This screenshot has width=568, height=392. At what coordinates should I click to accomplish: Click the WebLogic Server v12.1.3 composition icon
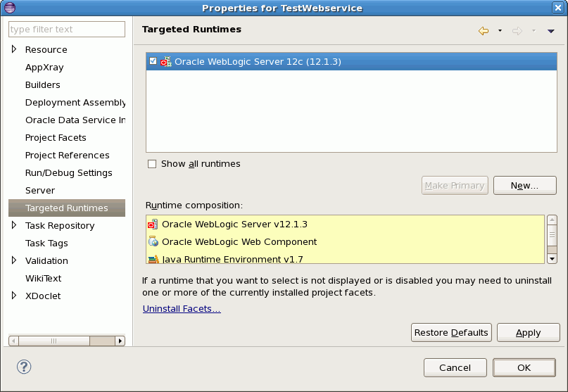153,225
